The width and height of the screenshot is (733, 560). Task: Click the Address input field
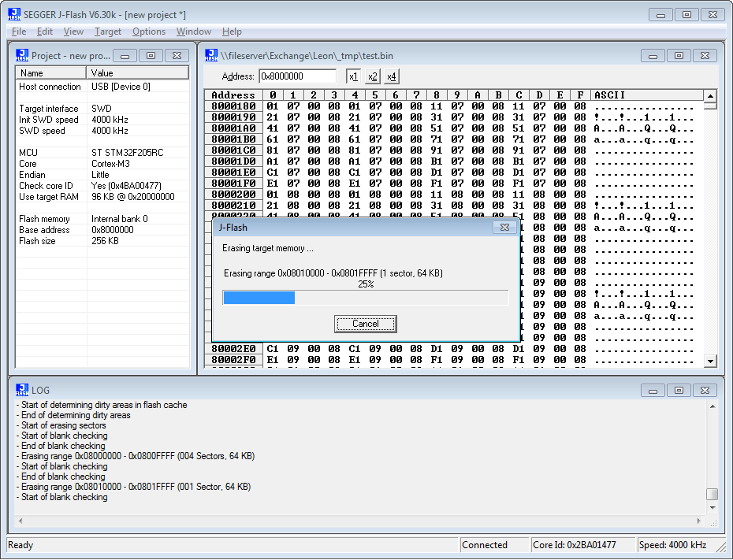tap(297, 76)
